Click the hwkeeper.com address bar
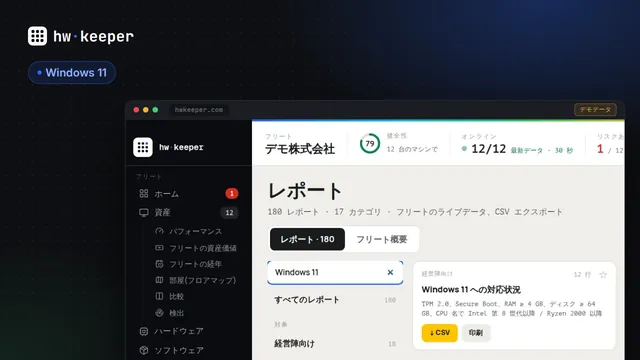Screen dimensions: 640x360 (199, 110)
